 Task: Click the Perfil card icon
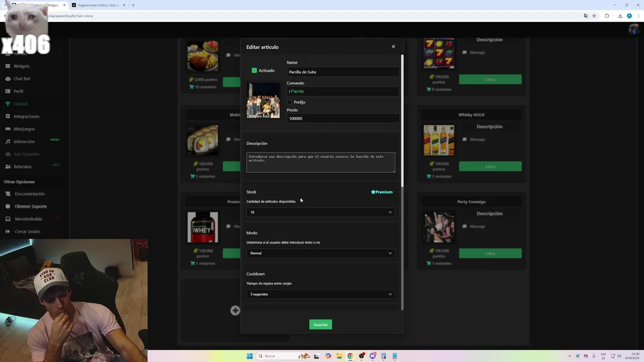[x=8, y=91]
